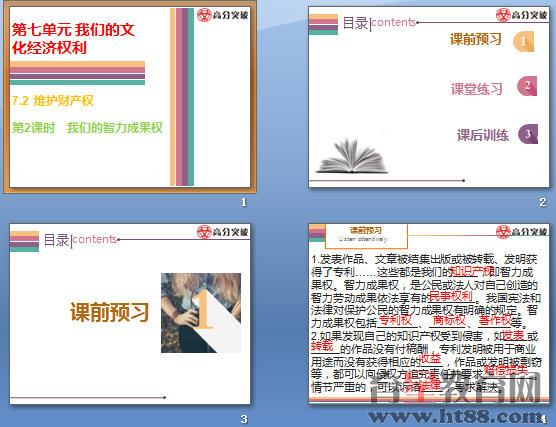Select slide 3 thumbnail with 课前预习 photo
This screenshot has height=427, width=556.
130,314
